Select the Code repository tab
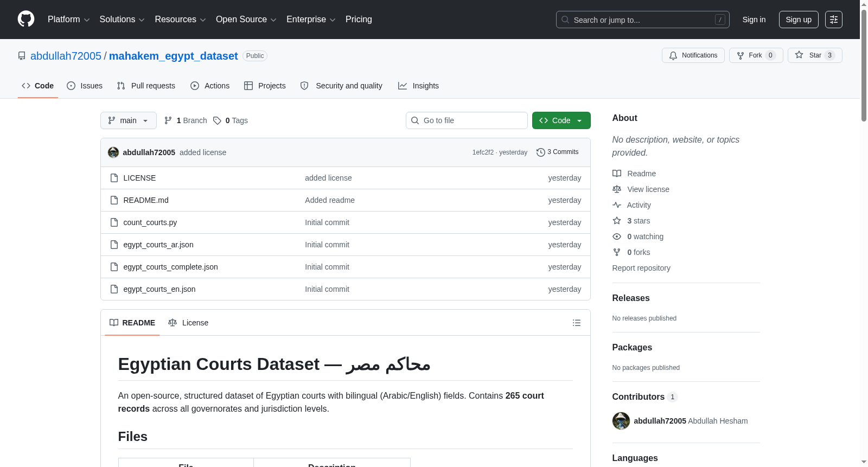Viewport: 868px width, 467px height. [x=38, y=86]
